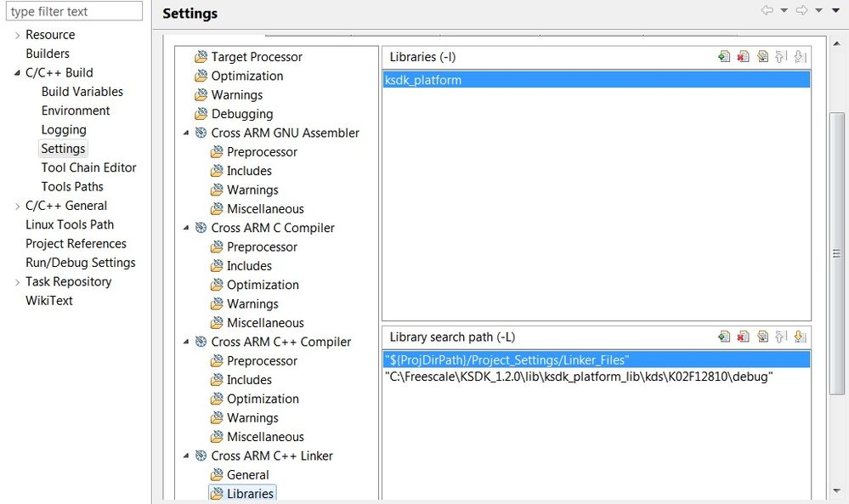Expand the C/C++ General category
Image resolution: width=849 pixels, height=504 pixels.
tap(17, 207)
